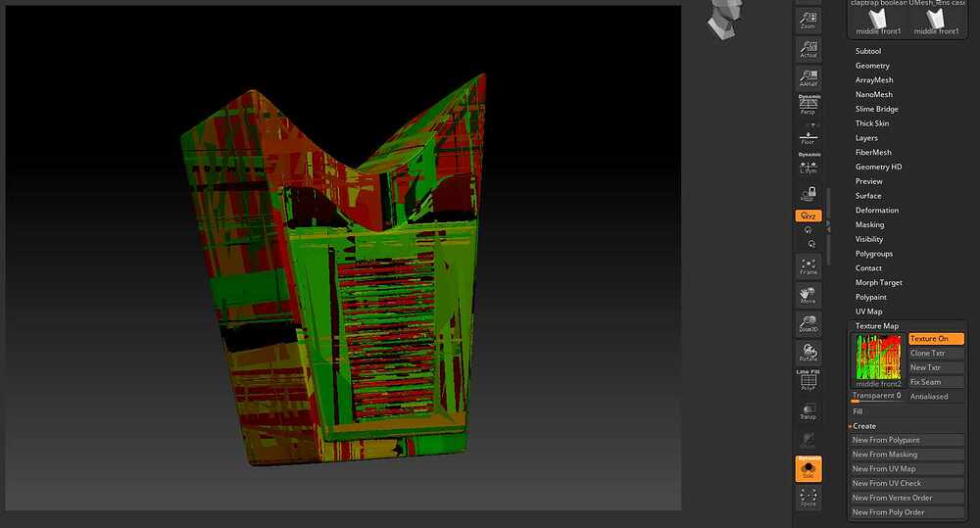Click the Xpose icon below Solo

[x=808, y=498]
